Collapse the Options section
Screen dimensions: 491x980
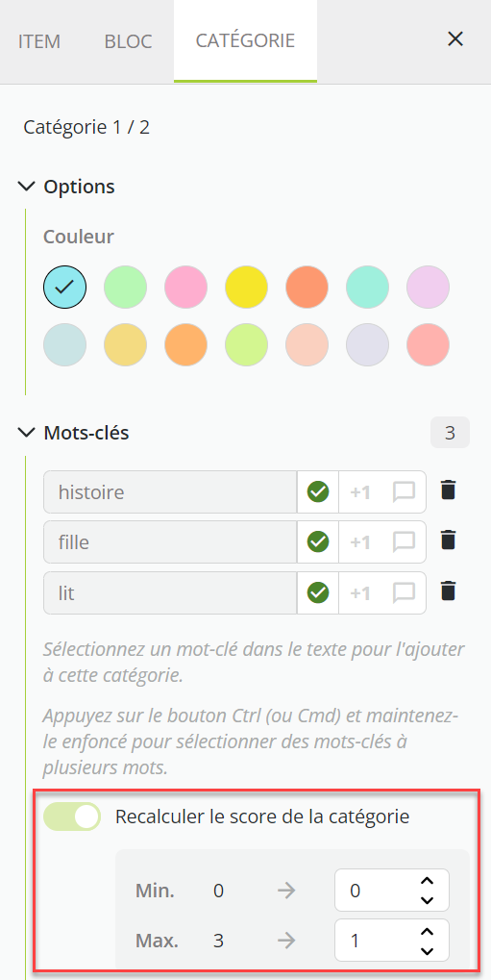26,187
